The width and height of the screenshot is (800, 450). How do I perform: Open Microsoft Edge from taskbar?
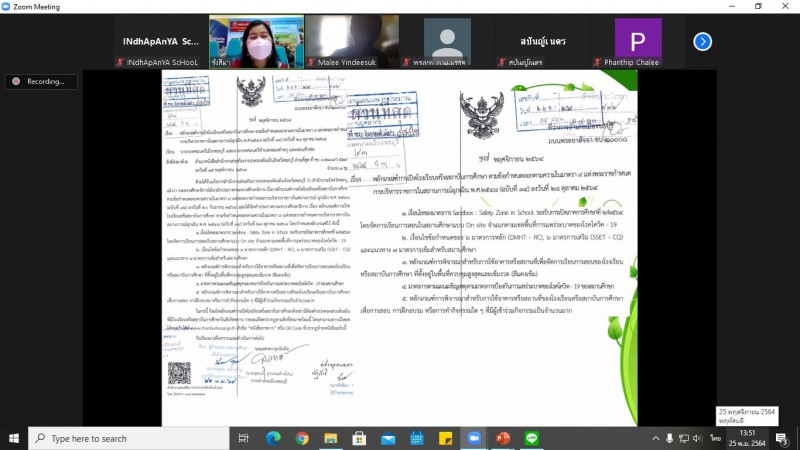(x=273, y=438)
